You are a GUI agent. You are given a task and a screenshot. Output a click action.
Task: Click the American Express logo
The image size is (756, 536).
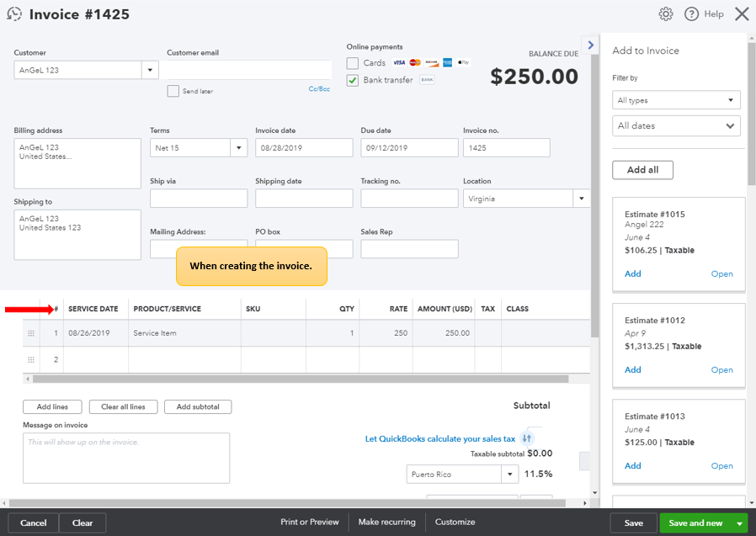447,62
